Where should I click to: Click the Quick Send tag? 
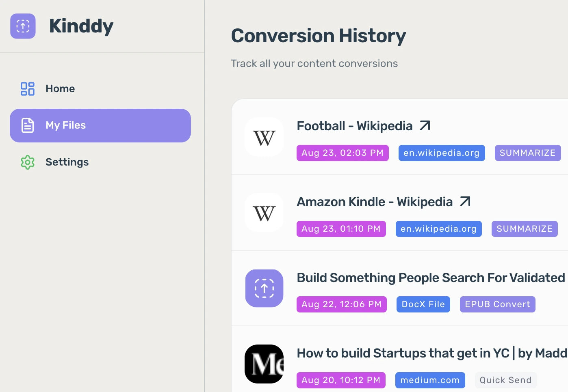pyautogui.click(x=505, y=380)
